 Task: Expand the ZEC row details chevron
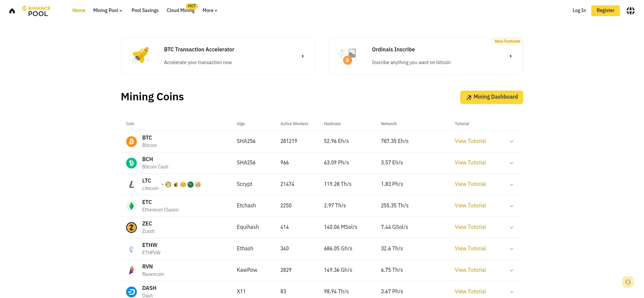pyautogui.click(x=512, y=228)
